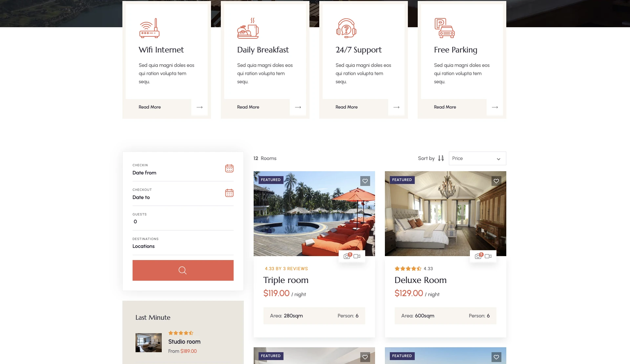Open the Triple room title link
The image size is (630, 364).
click(286, 280)
